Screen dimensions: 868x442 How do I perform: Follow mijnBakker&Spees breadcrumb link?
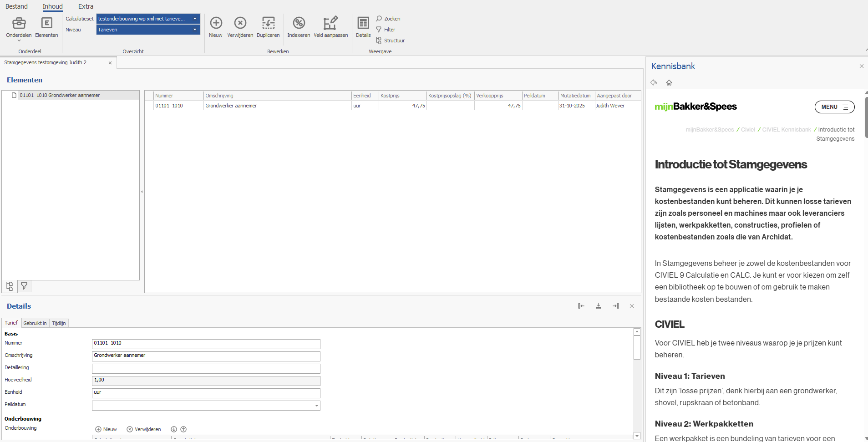(x=710, y=130)
